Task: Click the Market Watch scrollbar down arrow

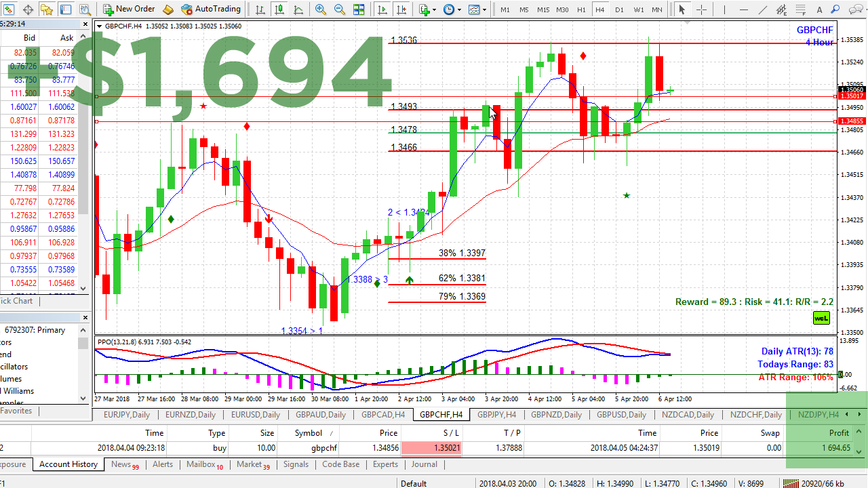Action: click(84, 288)
